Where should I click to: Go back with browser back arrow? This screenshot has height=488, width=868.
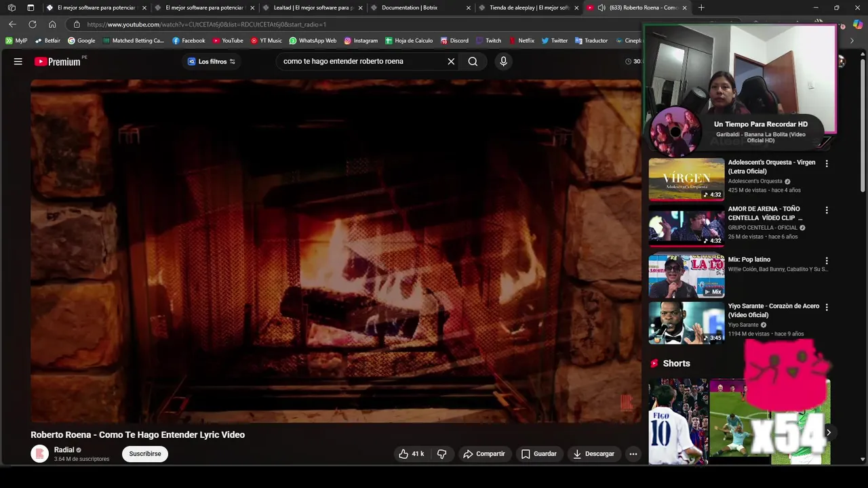12,24
